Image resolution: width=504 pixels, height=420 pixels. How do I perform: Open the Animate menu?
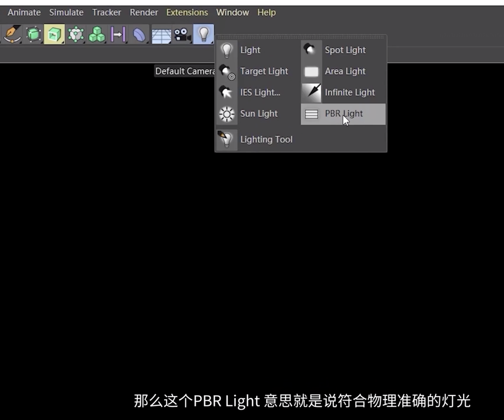coord(24,12)
